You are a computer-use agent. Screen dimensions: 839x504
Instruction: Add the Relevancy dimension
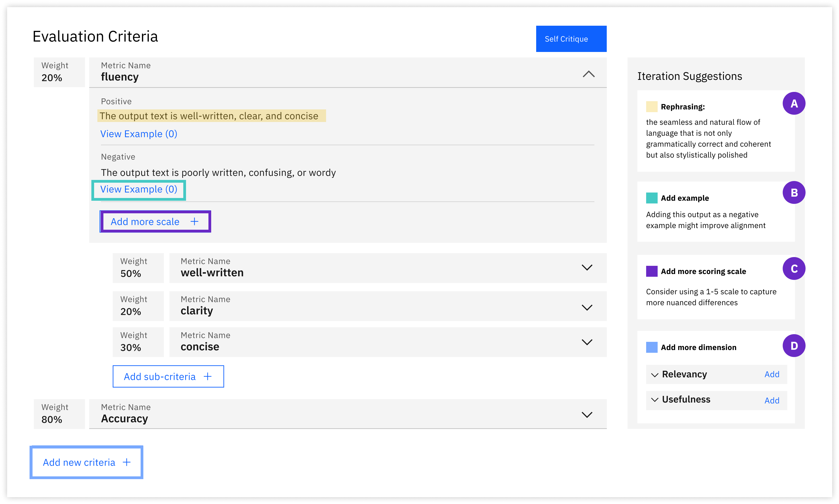click(x=772, y=374)
